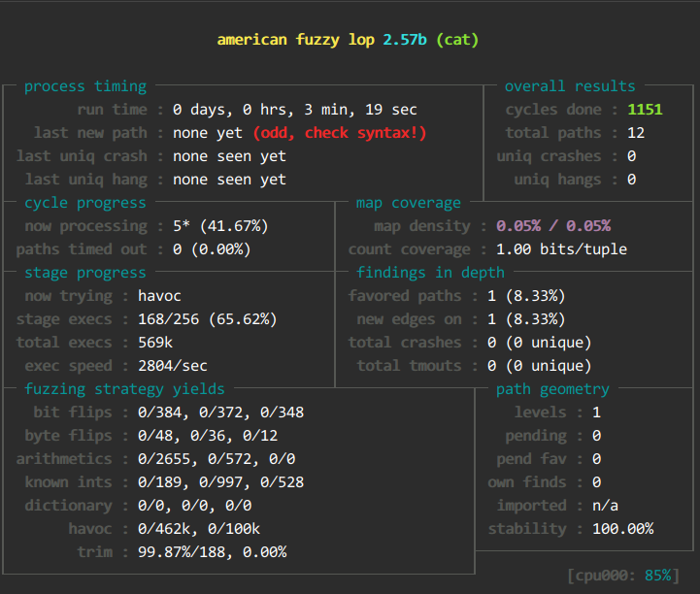
Task: Click the havoc yields value '0/462k, 0/100k'
Action: point(199,528)
